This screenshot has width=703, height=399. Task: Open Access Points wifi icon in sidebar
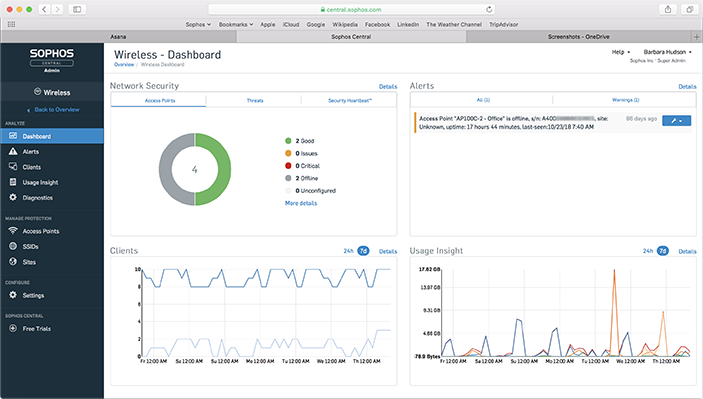pos(13,231)
